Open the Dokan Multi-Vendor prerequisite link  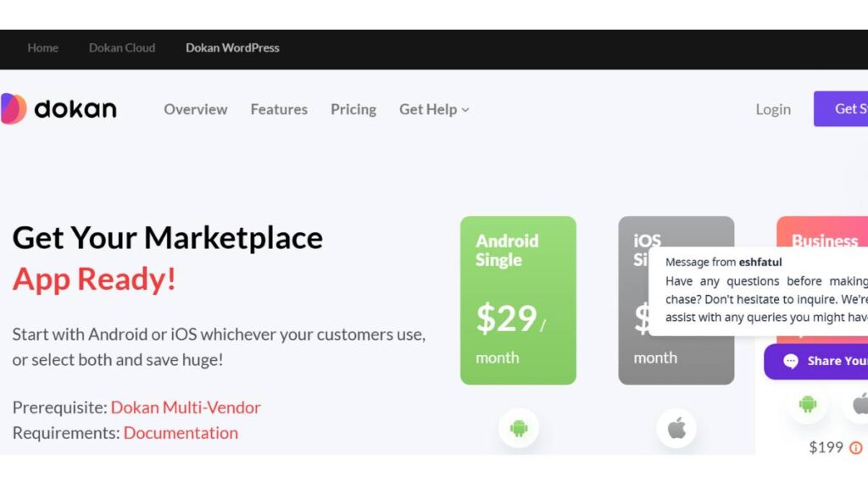tap(186, 408)
